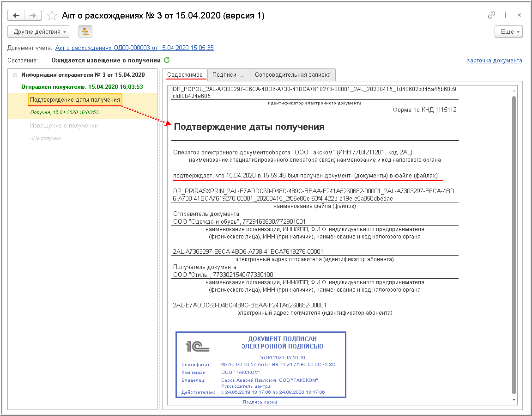The image size is (532, 416).
Task: Click status Отправлен получателю, 15.04.2020 16:03:53
Action: click(82, 87)
